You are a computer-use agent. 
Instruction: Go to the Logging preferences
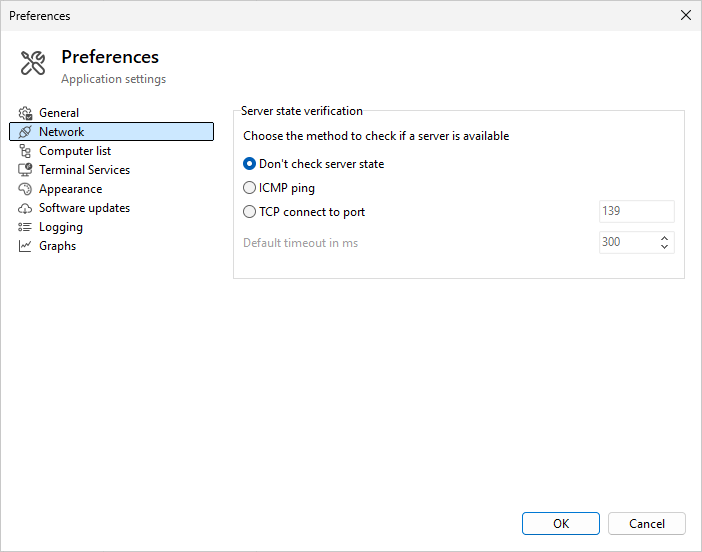point(60,227)
